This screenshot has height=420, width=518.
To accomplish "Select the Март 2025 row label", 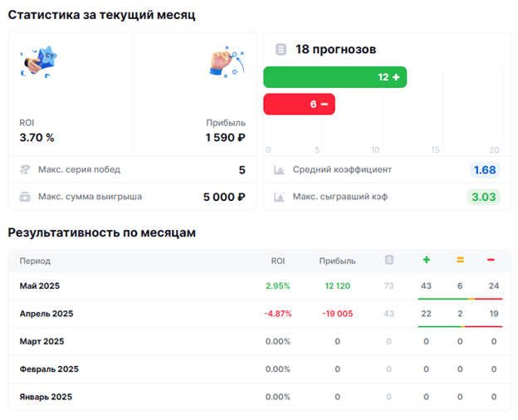I will [x=42, y=341].
